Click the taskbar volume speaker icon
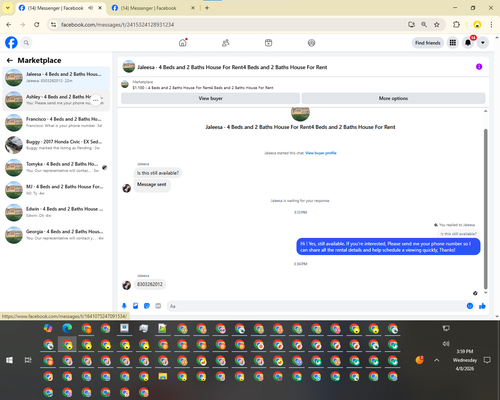The width and height of the screenshot is (500, 400). click(446, 344)
